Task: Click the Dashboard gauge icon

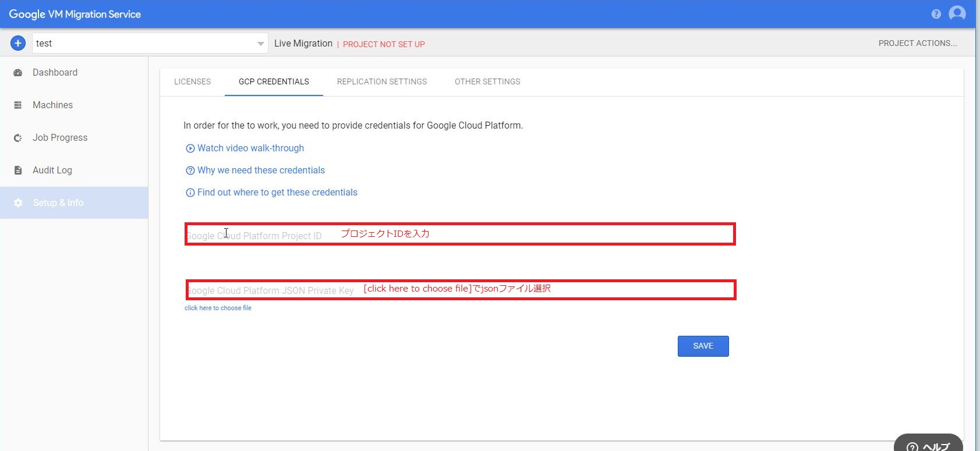Action: pyautogui.click(x=18, y=73)
